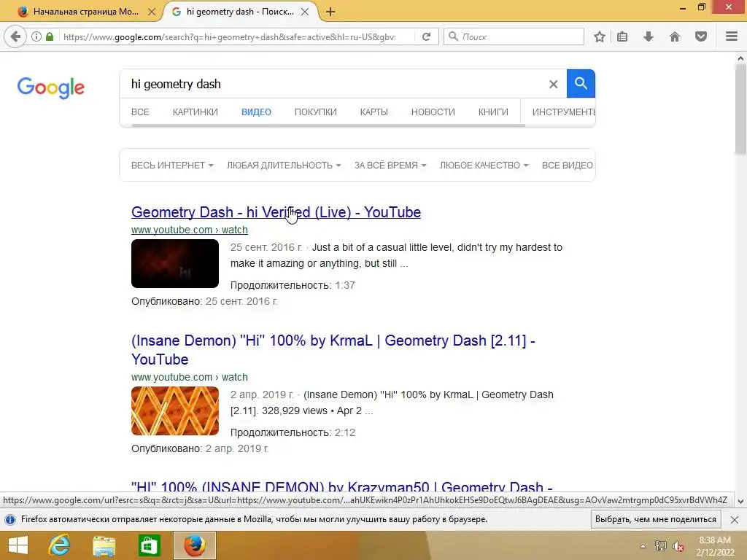The image size is (747, 560).
Task: Expand ЛЮБАЯ ДЛИТЕЛЬНОСТЬ filter dropdown
Action: [x=284, y=166]
